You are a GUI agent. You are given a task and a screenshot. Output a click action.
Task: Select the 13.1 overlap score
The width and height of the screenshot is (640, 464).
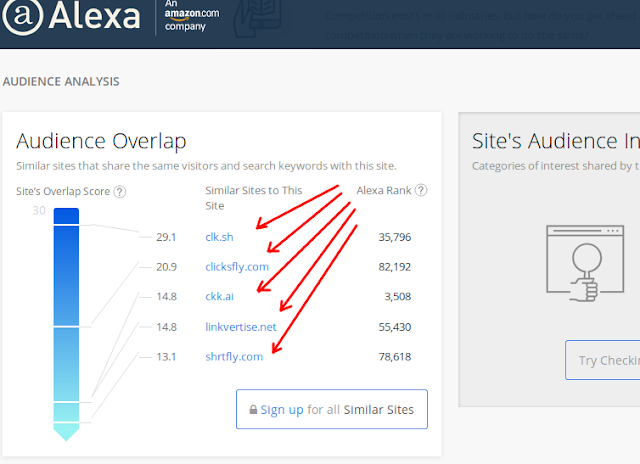[167, 357]
